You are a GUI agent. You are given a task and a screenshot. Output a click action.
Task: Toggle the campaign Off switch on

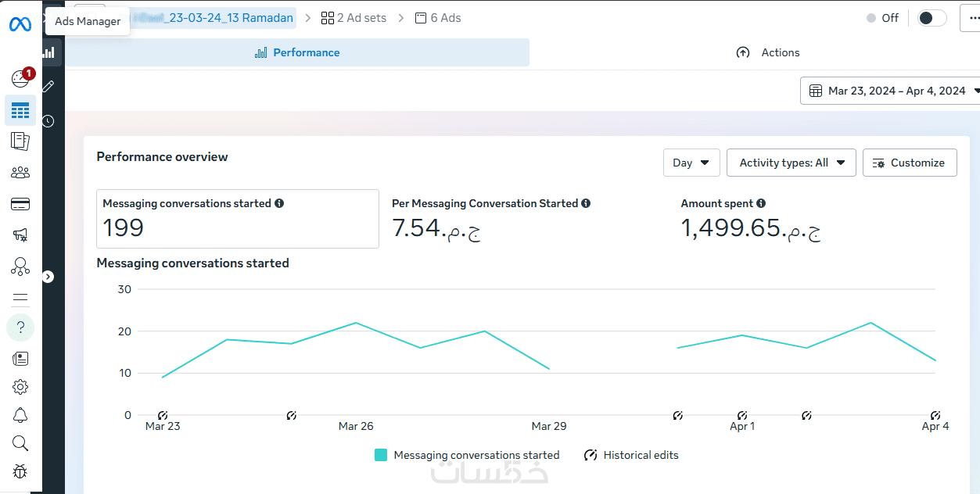pyautogui.click(x=932, y=18)
